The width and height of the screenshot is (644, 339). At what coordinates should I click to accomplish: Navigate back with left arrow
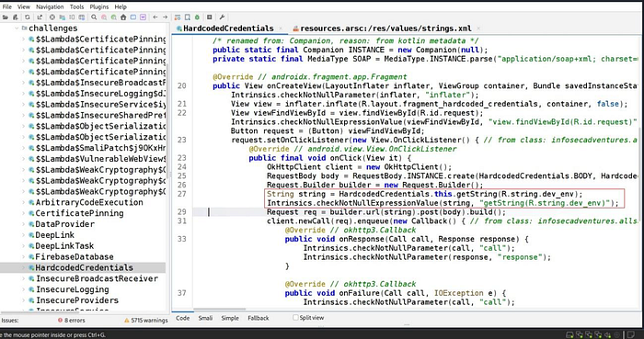click(155, 17)
